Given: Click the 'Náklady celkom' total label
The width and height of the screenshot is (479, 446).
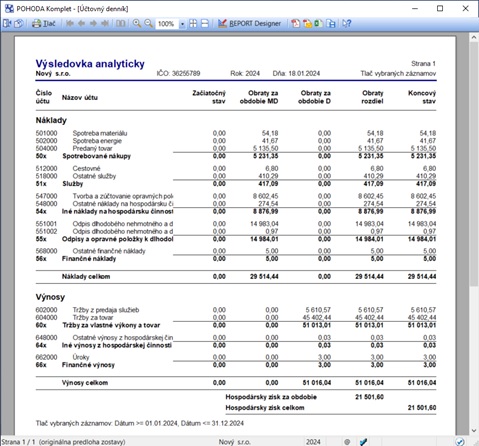Looking at the screenshot, I should pyautogui.click(x=86, y=276).
